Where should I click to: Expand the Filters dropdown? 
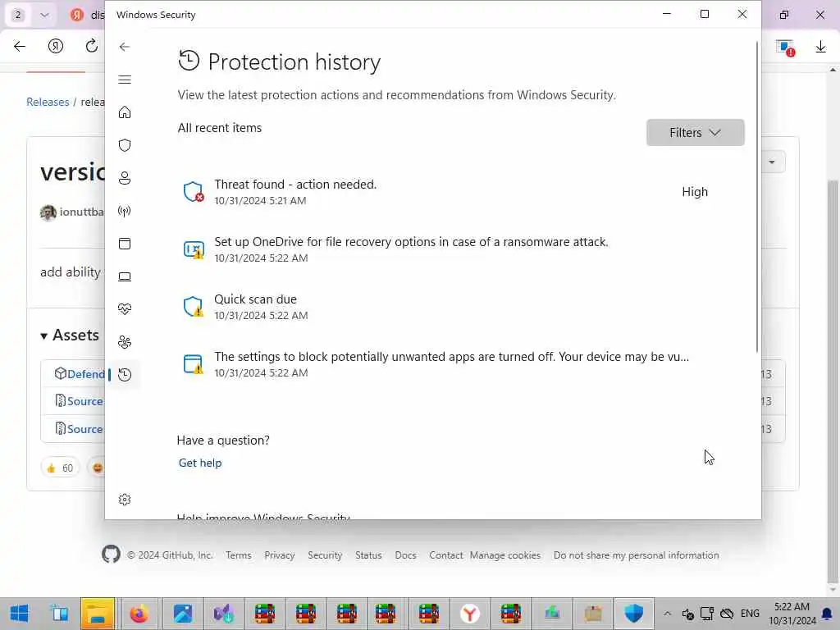pos(695,133)
